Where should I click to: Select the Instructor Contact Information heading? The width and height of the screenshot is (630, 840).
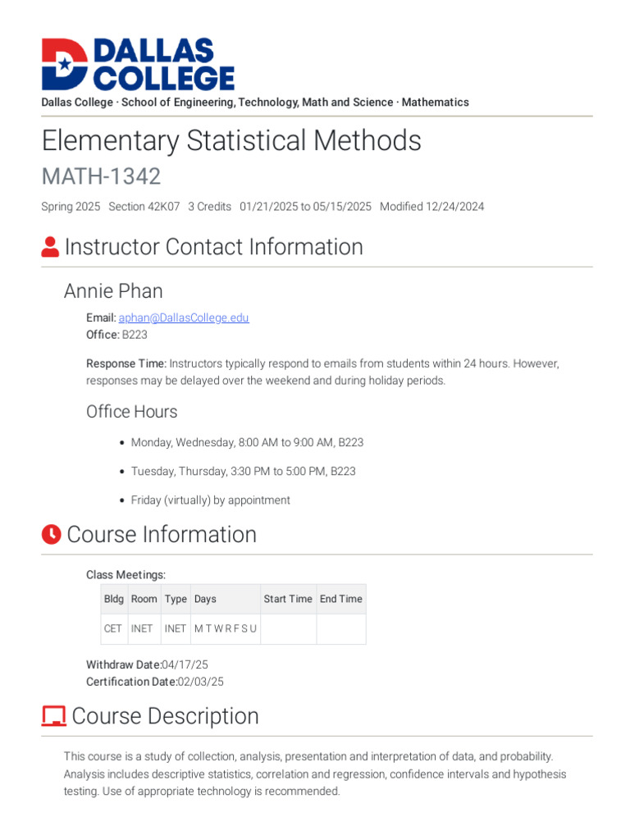point(213,247)
